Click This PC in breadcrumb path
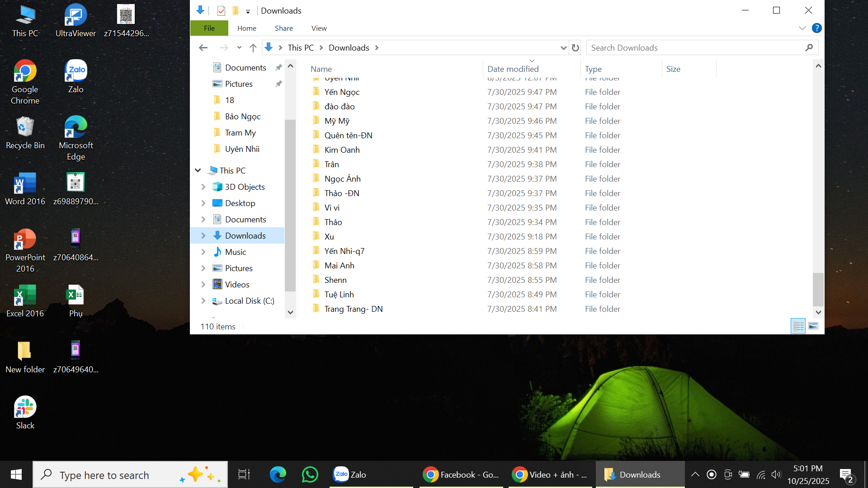The height and width of the screenshot is (488, 868). [x=300, y=48]
